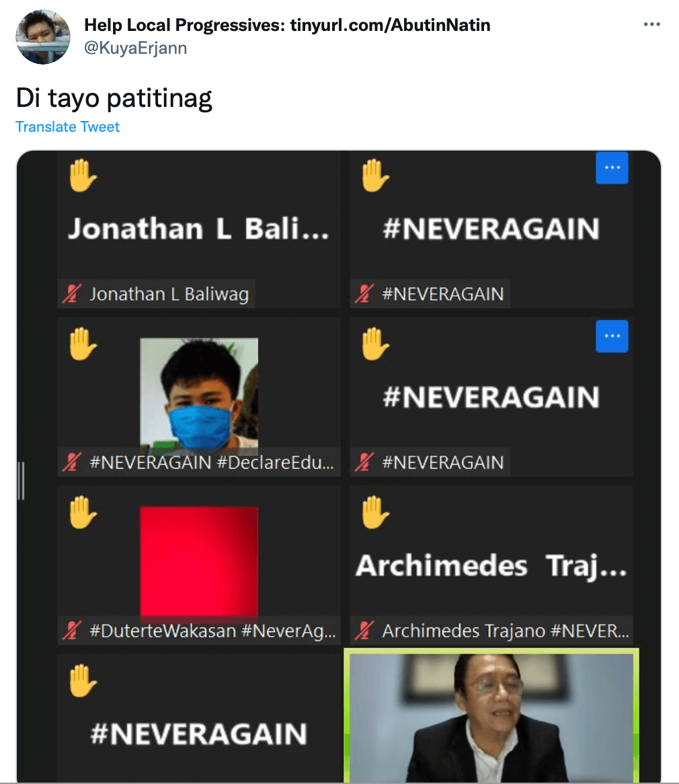Click the @KuyaErjann profile avatar
The height and width of the screenshot is (784, 679).
42,36
